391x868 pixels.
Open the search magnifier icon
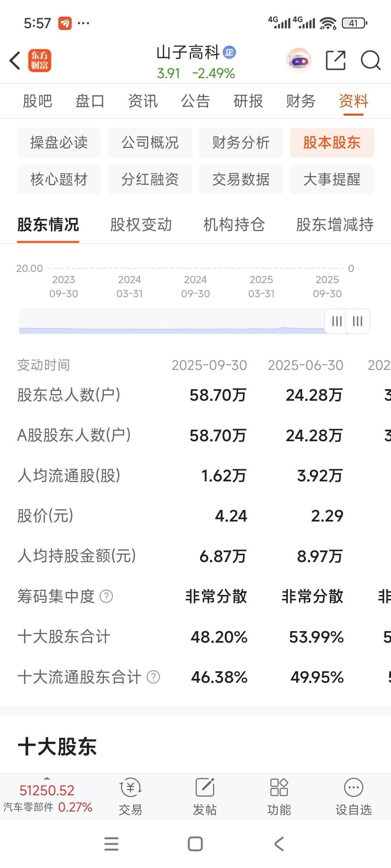371,60
